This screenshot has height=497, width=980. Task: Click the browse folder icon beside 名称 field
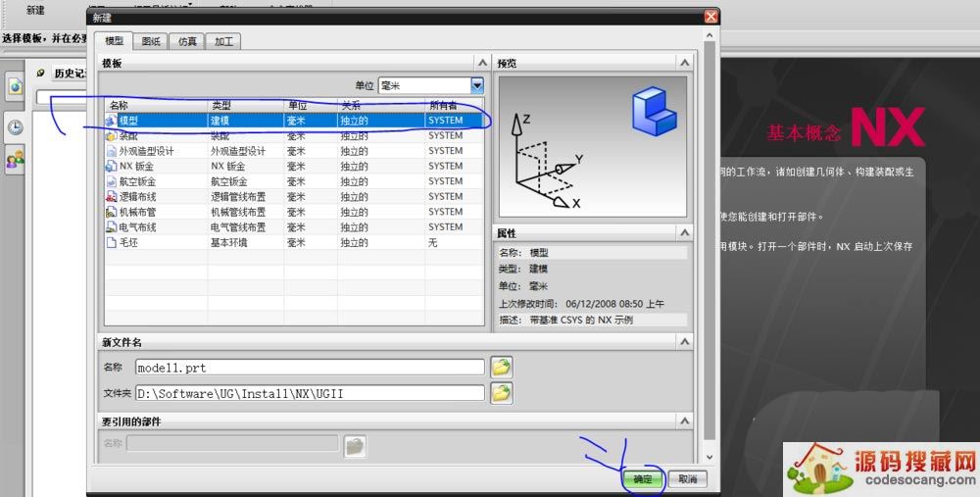tap(502, 368)
